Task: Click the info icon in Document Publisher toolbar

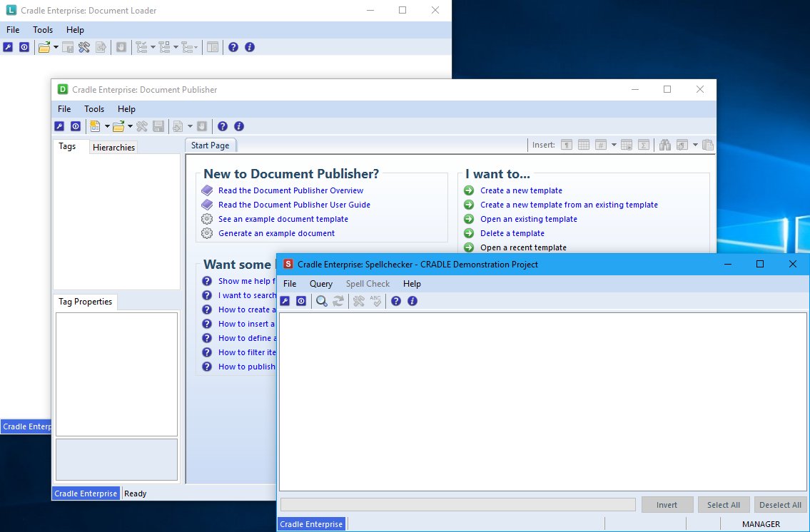Action: (x=238, y=126)
